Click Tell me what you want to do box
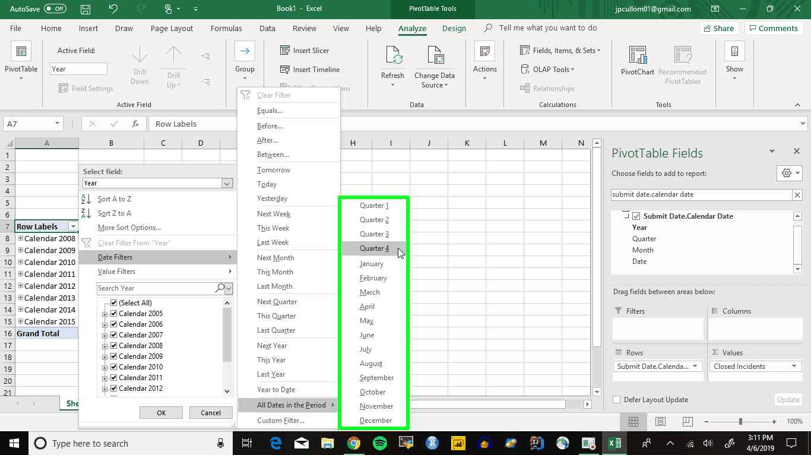Viewport: 812px width, 456px height. pos(548,28)
